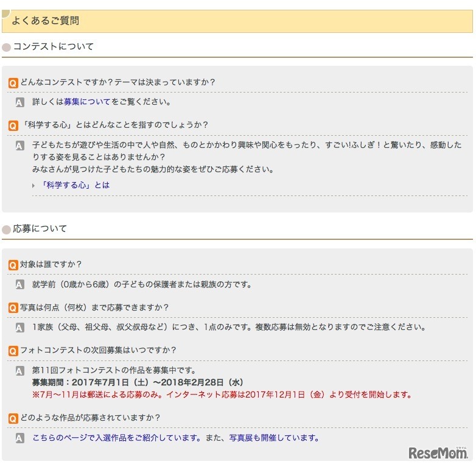Open the こちらのページで入選作品をご紹介しています link

[116, 438]
